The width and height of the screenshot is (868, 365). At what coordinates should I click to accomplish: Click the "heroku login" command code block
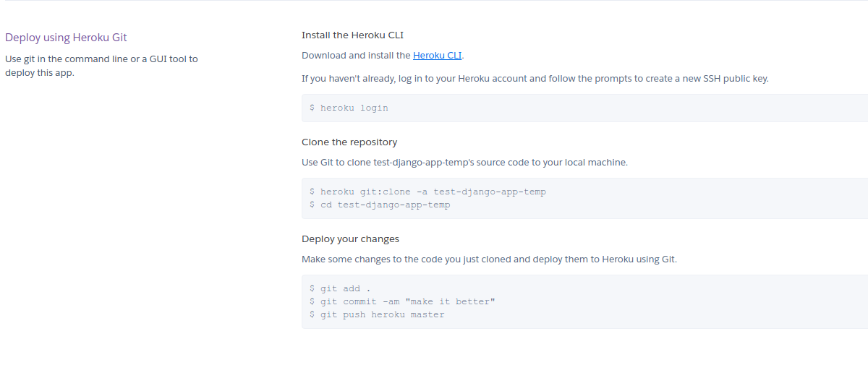pyautogui.click(x=584, y=108)
